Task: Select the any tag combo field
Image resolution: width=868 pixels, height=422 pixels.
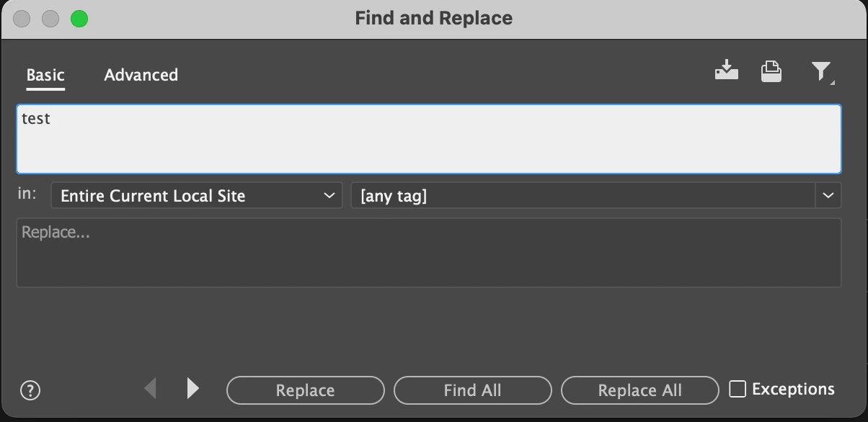Action: 583,195
